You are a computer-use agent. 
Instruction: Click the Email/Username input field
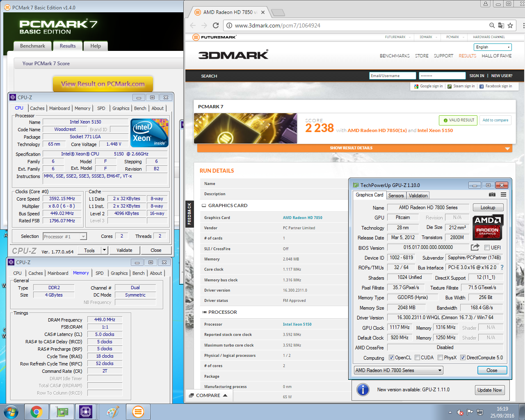click(x=393, y=75)
